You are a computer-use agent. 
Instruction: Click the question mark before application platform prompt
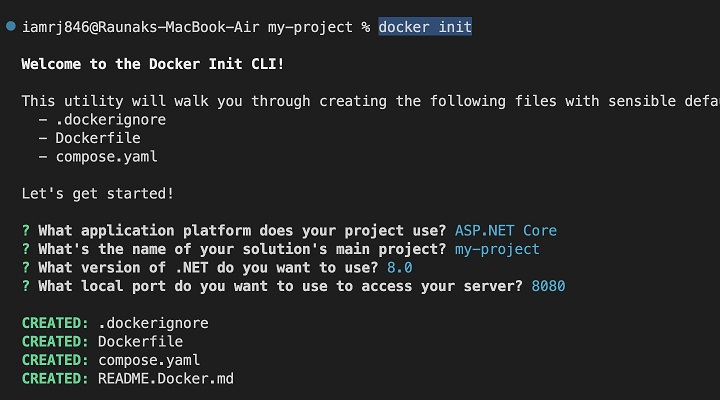[x=26, y=230]
